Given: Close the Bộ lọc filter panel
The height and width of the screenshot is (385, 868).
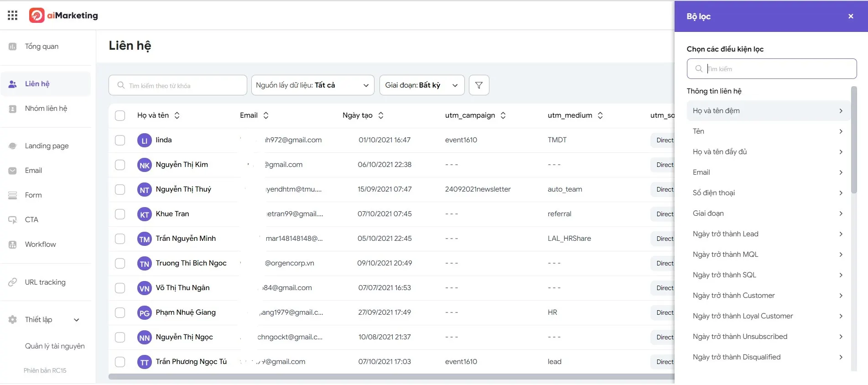Looking at the screenshot, I should pyautogui.click(x=851, y=16).
